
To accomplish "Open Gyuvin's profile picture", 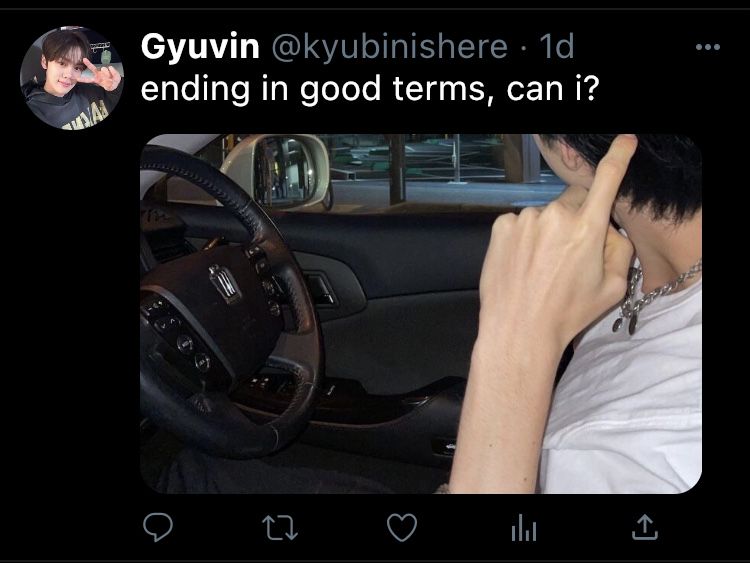I will pyautogui.click(x=72, y=77).
